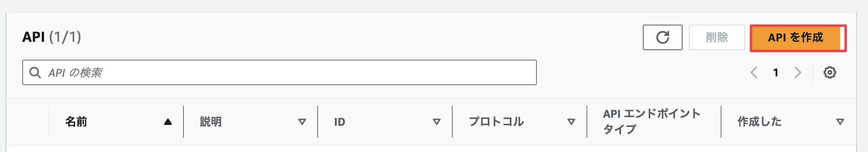
Task: Go to next page chevron
Action: click(x=797, y=72)
